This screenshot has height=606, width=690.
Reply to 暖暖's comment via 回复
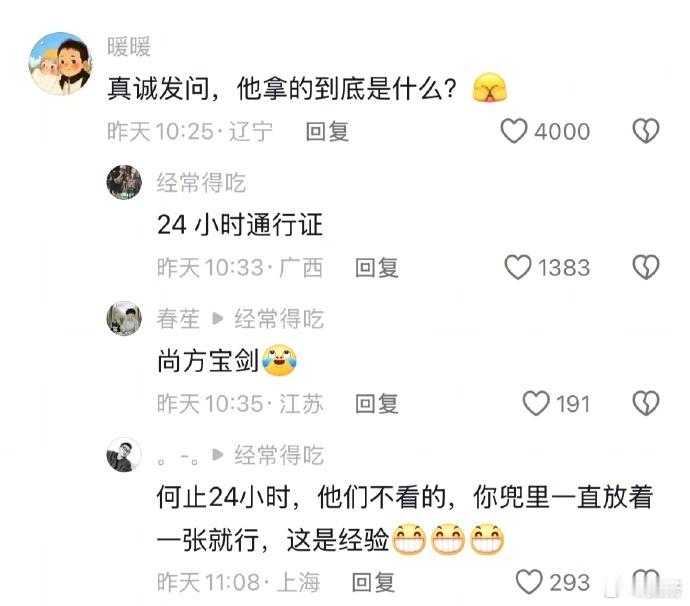click(x=327, y=132)
